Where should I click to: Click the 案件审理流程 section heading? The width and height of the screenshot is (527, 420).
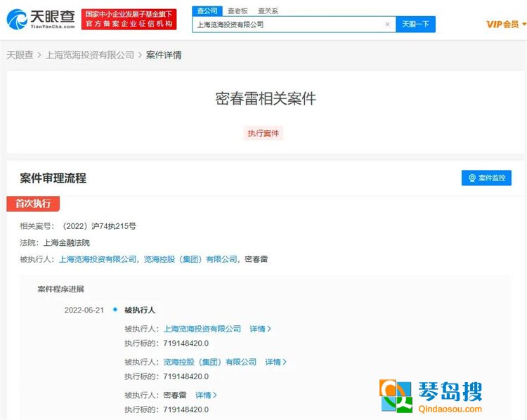click(53, 178)
